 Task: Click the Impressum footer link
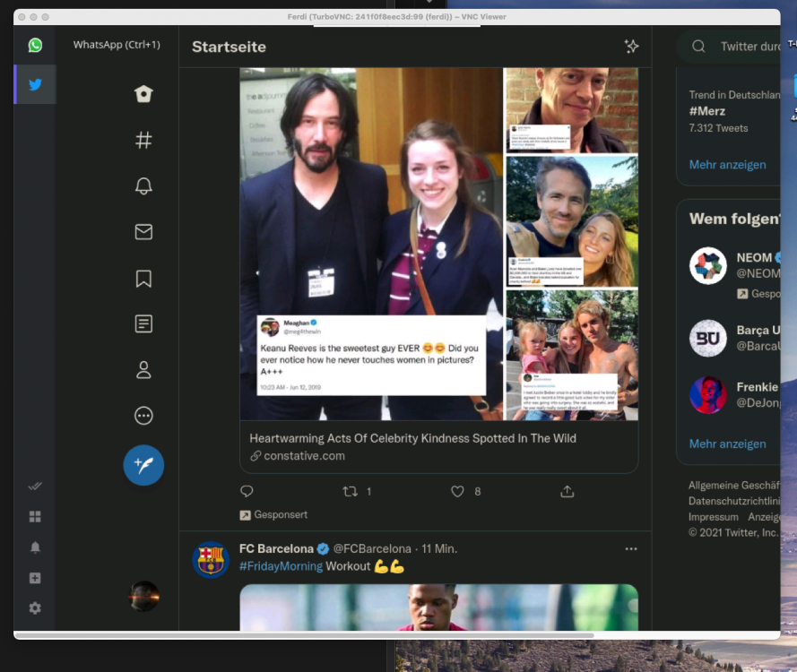click(713, 517)
